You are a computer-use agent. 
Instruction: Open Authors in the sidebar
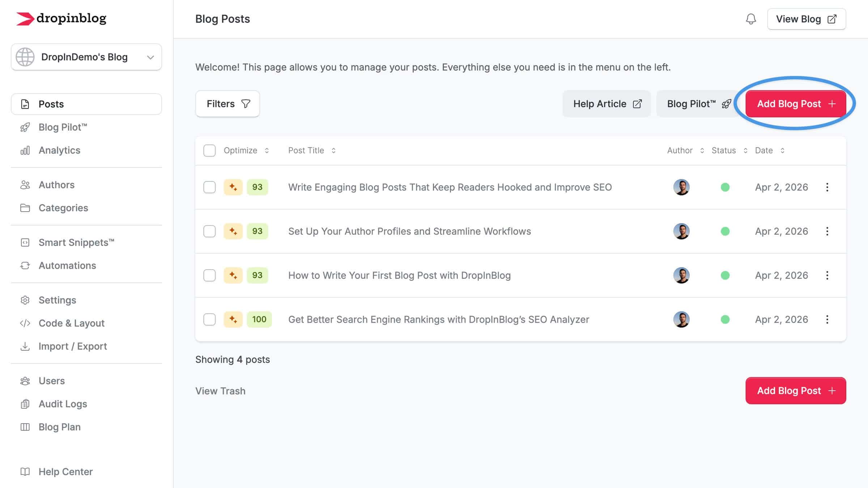[x=56, y=185]
